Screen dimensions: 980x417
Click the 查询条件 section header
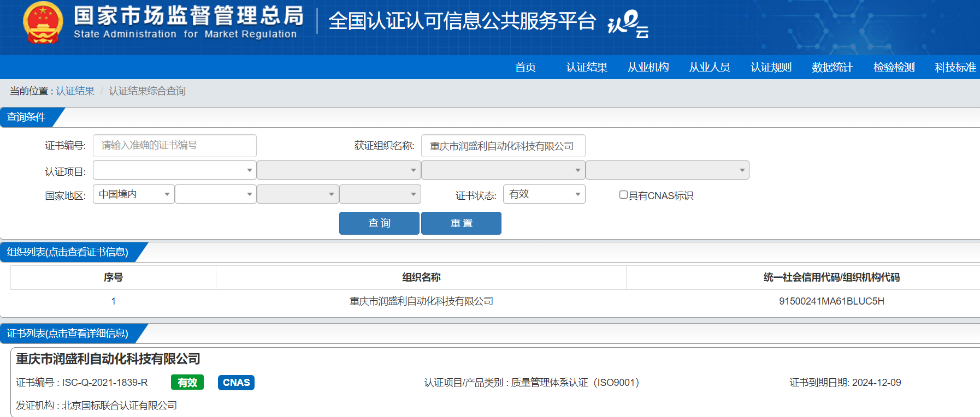tap(26, 117)
